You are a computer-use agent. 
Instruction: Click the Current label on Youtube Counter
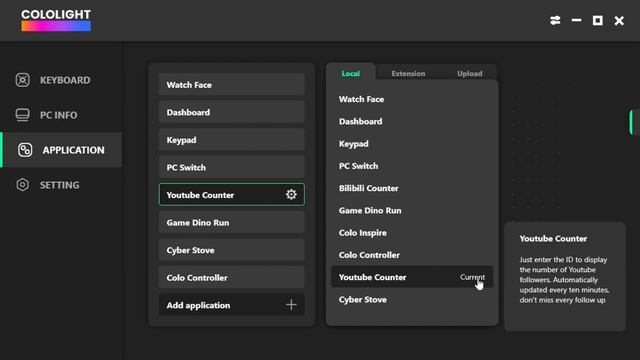click(472, 277)
